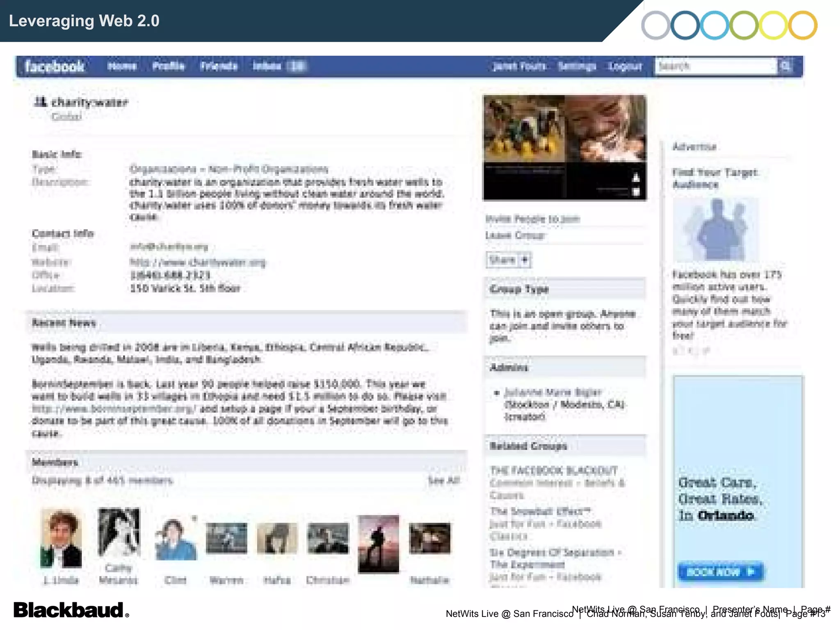The image size is (840, 630).
Task: Click the Blackbaud logo in footer
Action: pyautogui.click(x=71, y=610)
